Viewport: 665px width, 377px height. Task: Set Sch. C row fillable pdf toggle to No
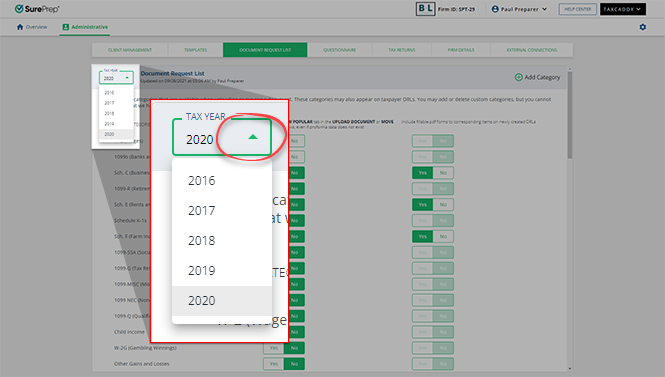point(443,173)
